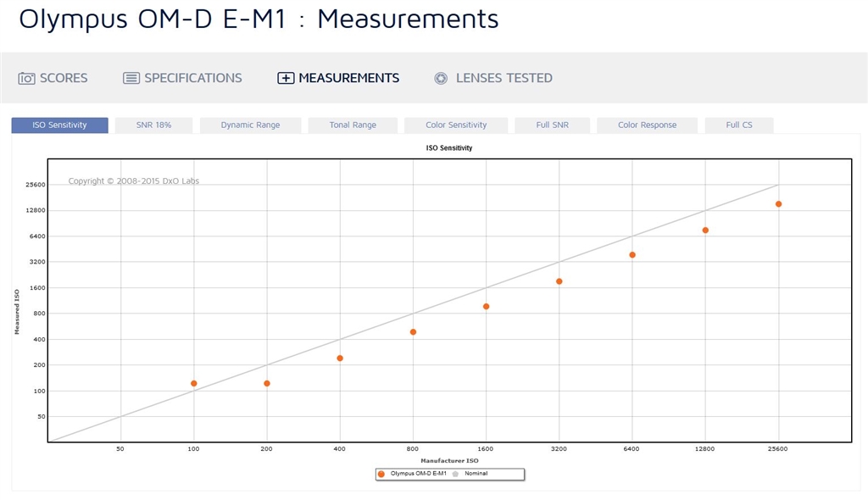Screen dimensions: 868x500
Task: Open the Color Sensitivity tab
Action: click(x=456, y=125)
